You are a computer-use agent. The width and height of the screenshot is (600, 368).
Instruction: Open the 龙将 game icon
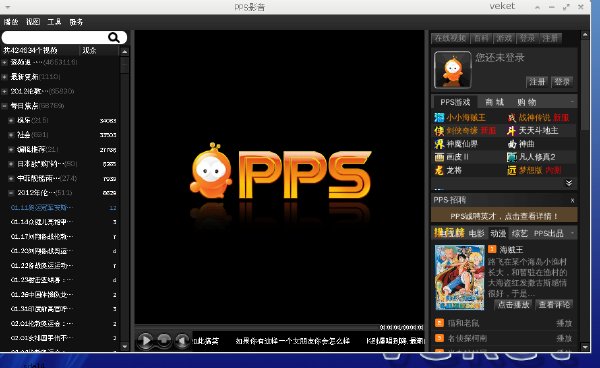click(x=439, y=170)
